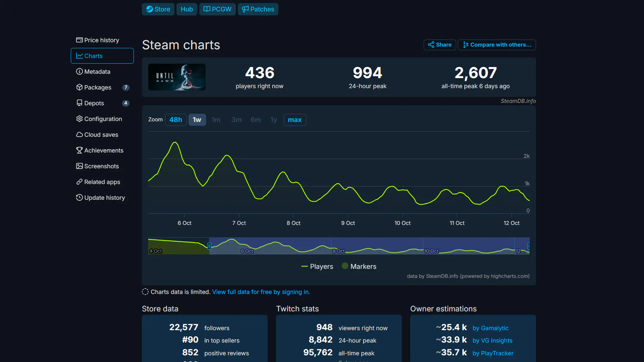The width and height of the screenshot is (644, 362).
Task: Click the Metadata info icon
Action: pos(79,71)
